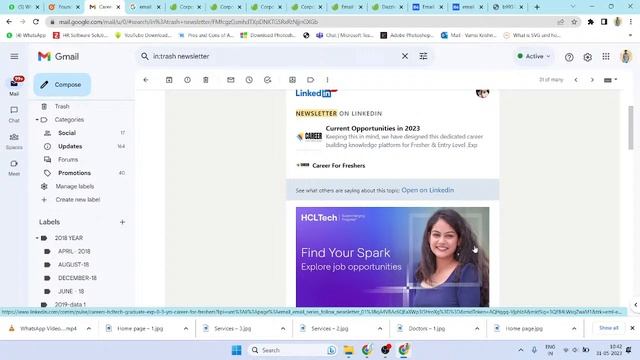The image size is (640, 360).
Task: Add email to Tasks
Action: (267, 80)
